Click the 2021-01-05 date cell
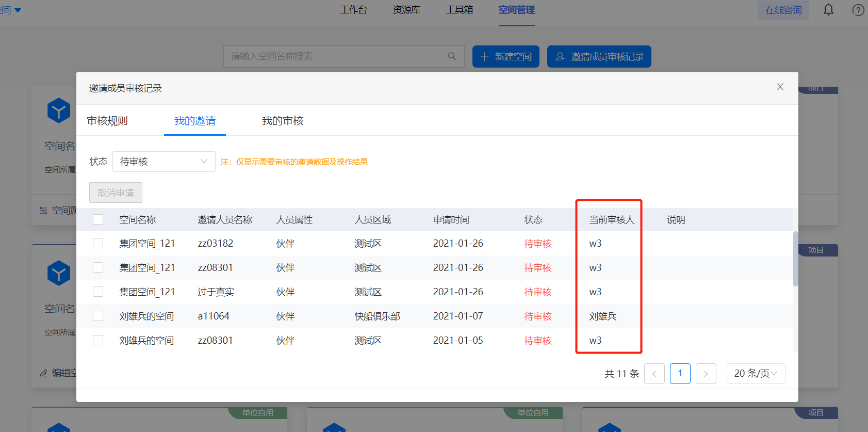This screenshot has width=868, height=432. click(458, 340)
